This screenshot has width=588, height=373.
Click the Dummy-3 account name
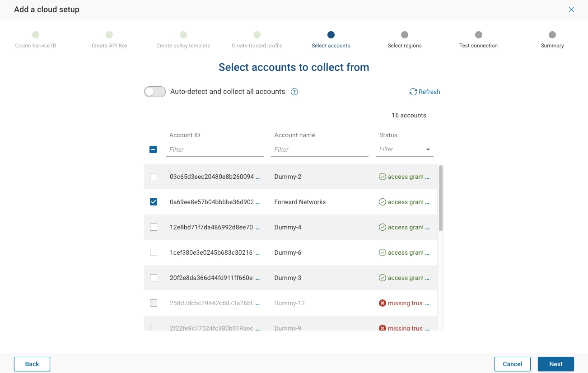pyautogui.click(x=288, y=278)
